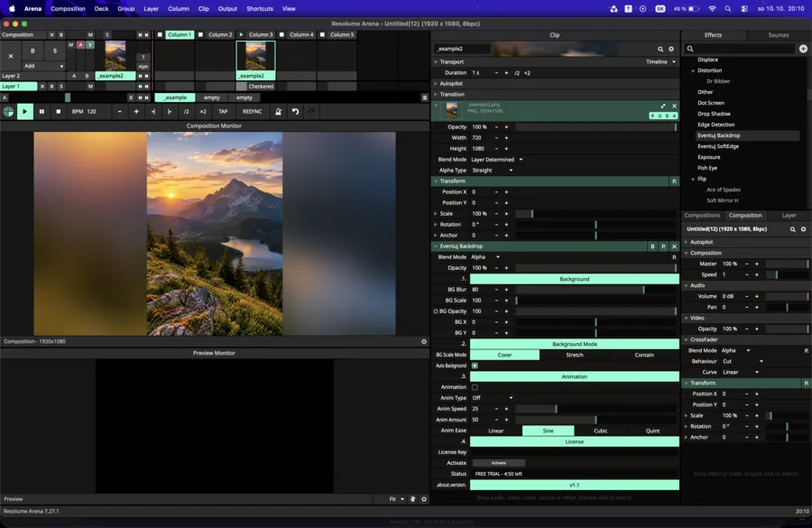This screenshot has height=528, width=812.
Task: Open the Preview Monitor settings gear
Action: pos(424,499)
